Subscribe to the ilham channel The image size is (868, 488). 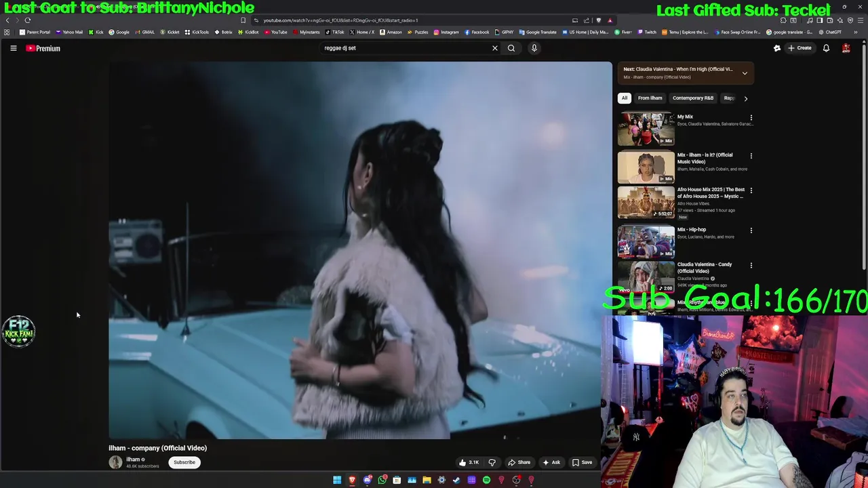(184, 462)
